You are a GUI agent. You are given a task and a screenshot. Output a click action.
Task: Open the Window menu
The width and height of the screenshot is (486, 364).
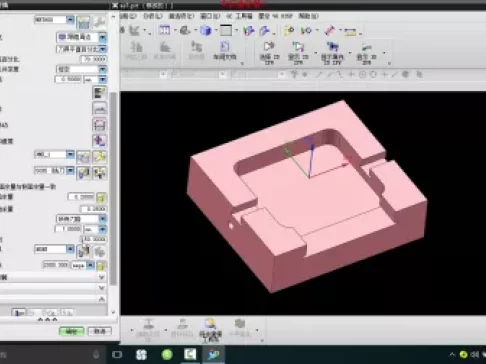point(210,16)
